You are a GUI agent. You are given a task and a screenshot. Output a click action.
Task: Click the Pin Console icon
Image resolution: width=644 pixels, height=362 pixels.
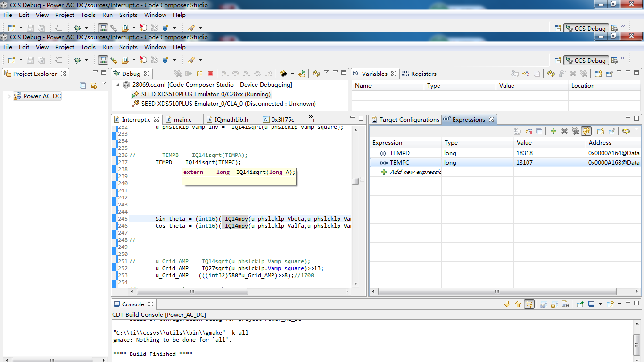[580, 304]
